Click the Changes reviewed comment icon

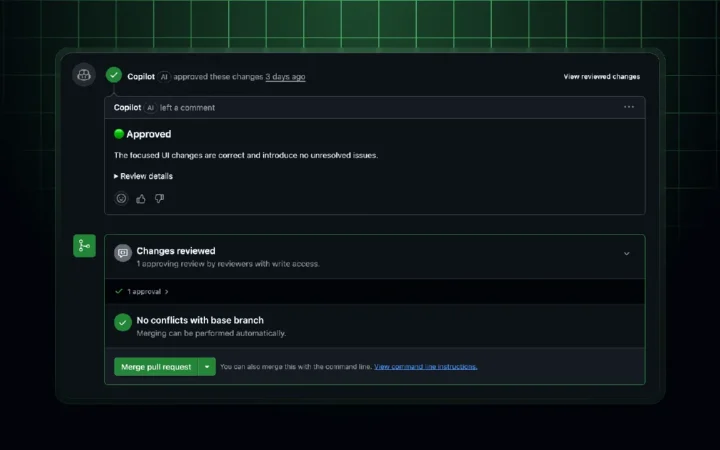(123, 253)
